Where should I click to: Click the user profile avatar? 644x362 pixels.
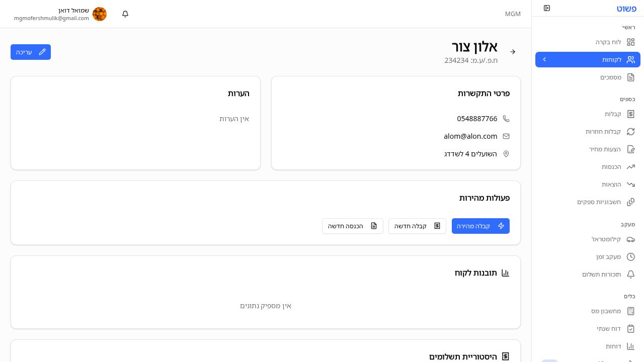pos(100,14)
